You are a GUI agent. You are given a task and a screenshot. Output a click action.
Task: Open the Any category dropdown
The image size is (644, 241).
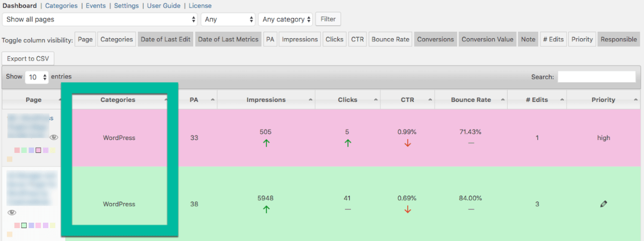point(285,19)
